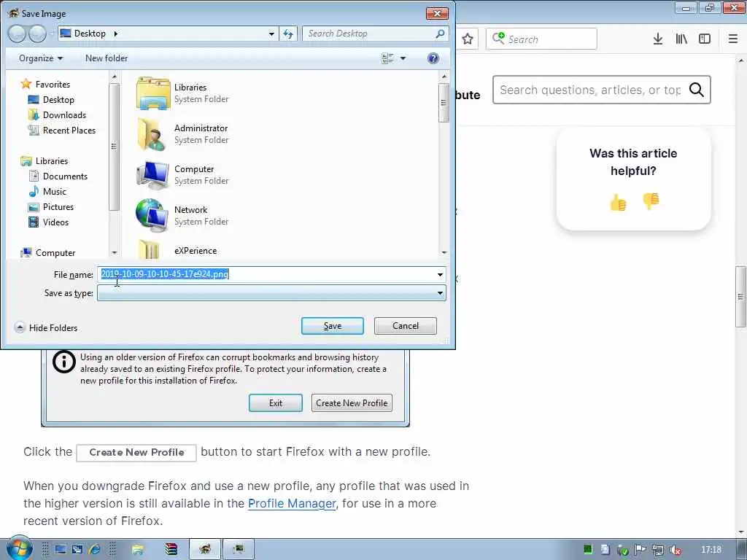Toggle Firefox sidebar icon
Image resolution: width=747 pixels, height=560 pixels.
[705, 39]
